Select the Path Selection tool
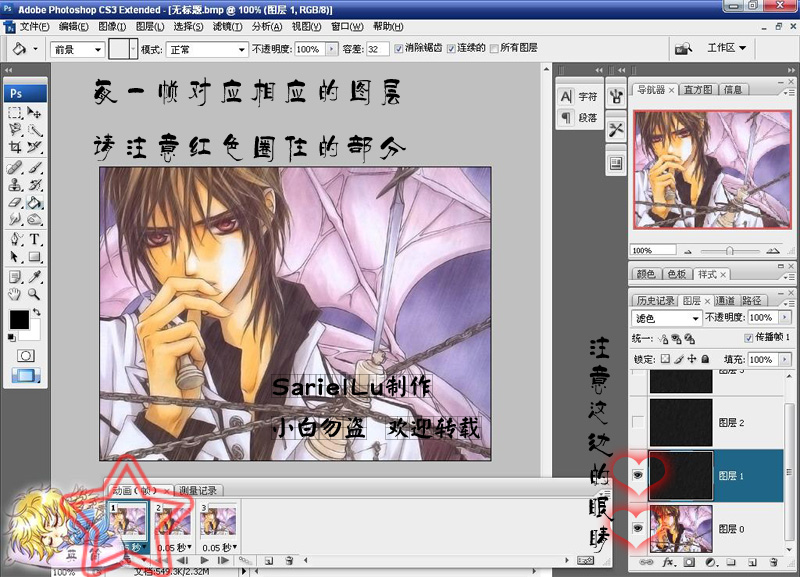This screenshot has width=800, height=577. 15,256
